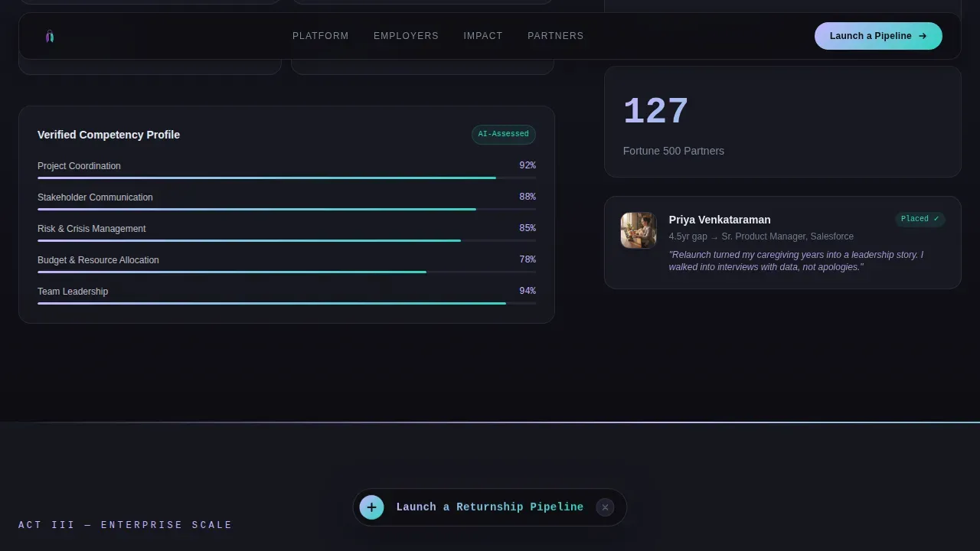Click the Priya Venkataraman name
980x551 pixels.
point(720,220)
